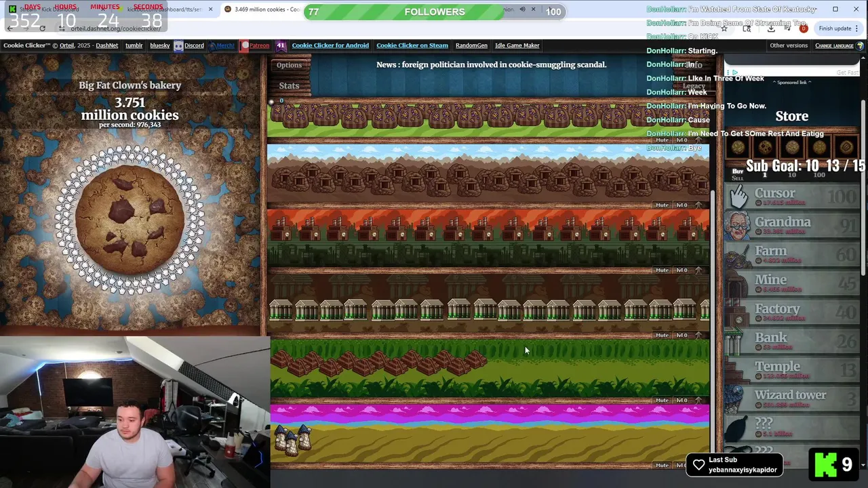The width and height of the screenshot is (868, 488).
Task: Open the RandomGen link
Action: click(x=471, y=45)
